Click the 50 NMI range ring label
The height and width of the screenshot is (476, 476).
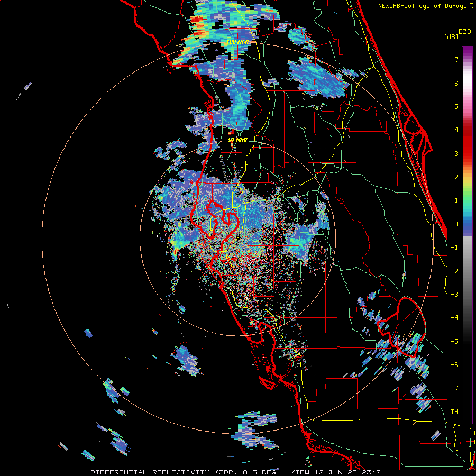(x=237, y=140)
